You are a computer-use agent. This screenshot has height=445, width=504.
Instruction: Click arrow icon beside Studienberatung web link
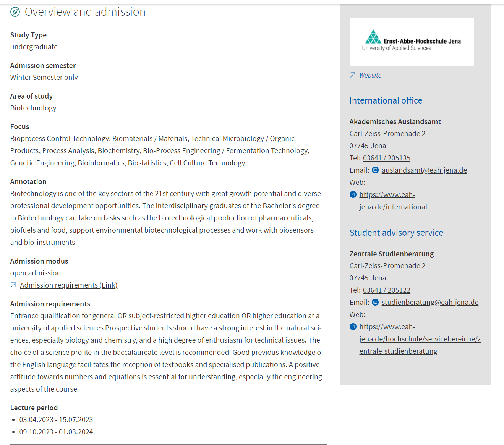353,327
